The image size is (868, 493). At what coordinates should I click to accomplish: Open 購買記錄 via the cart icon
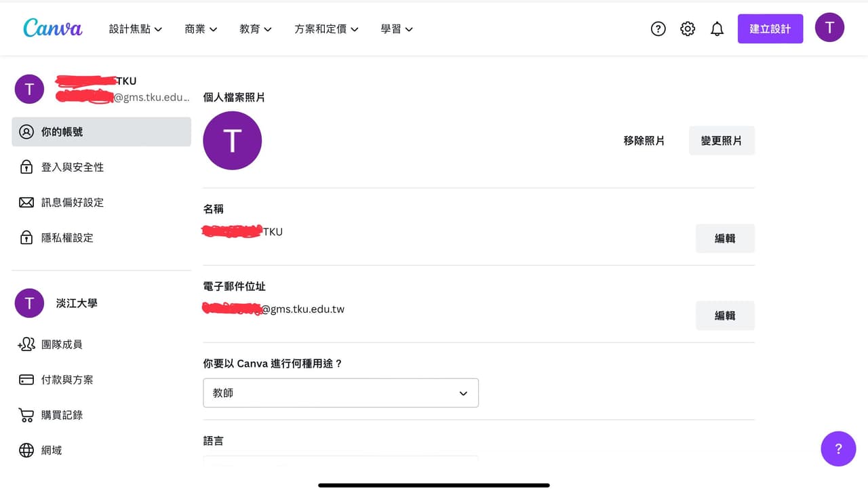click(x=26, y=414)
